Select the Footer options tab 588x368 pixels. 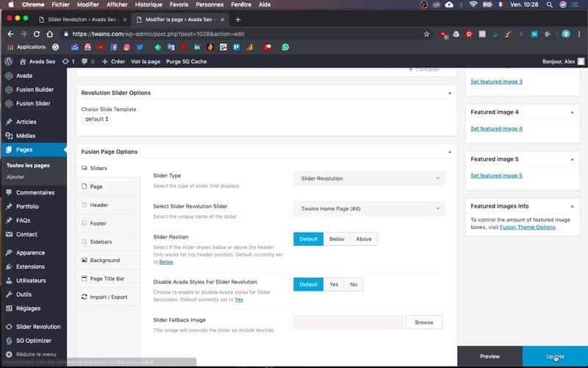click(108, 223)
